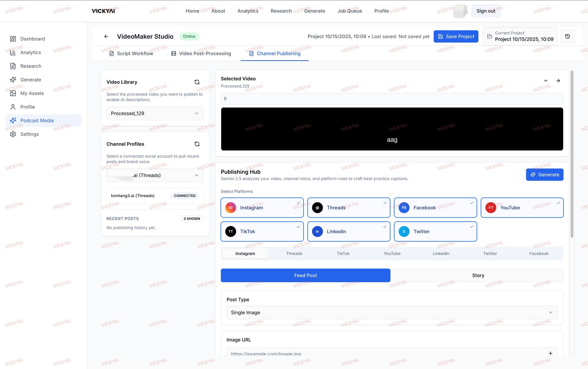Open the Post Type Single Image dropdown

(391, 313)
